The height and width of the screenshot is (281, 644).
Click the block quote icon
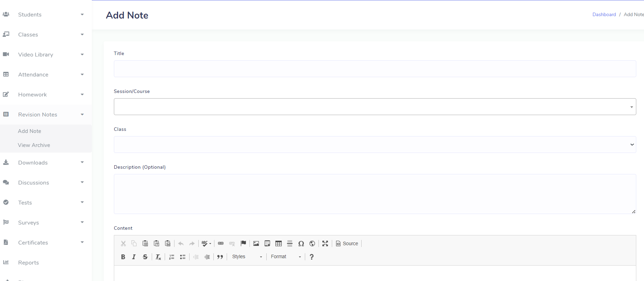220,257
